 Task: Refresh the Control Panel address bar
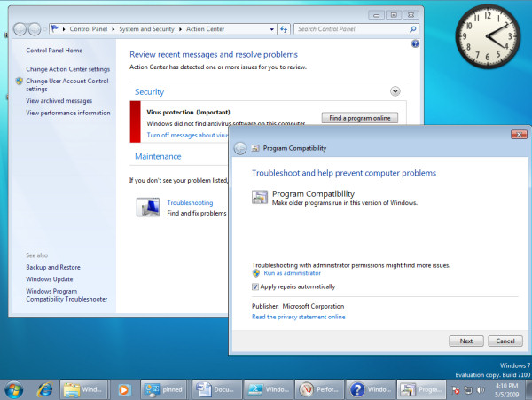pyautogui.click(x=284, y=29)
